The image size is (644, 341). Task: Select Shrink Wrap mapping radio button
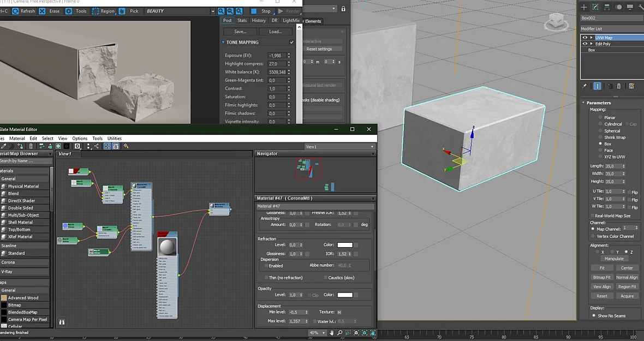pos(600,137)
